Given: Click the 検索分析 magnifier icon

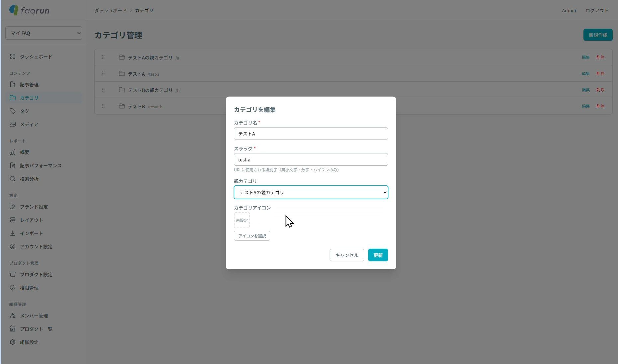Looking at the screenshot, I should [x=13, y=179].
